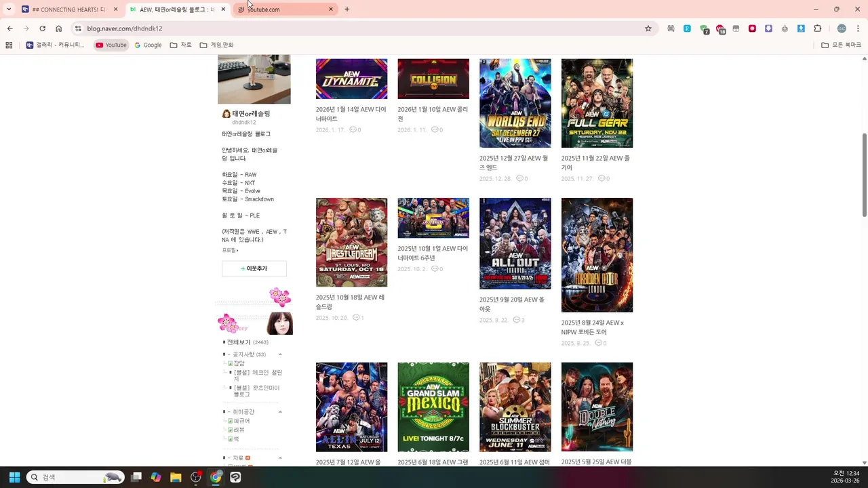
Task: Close the CONNECTING HEARTS tab
Action: coord(115,9)
